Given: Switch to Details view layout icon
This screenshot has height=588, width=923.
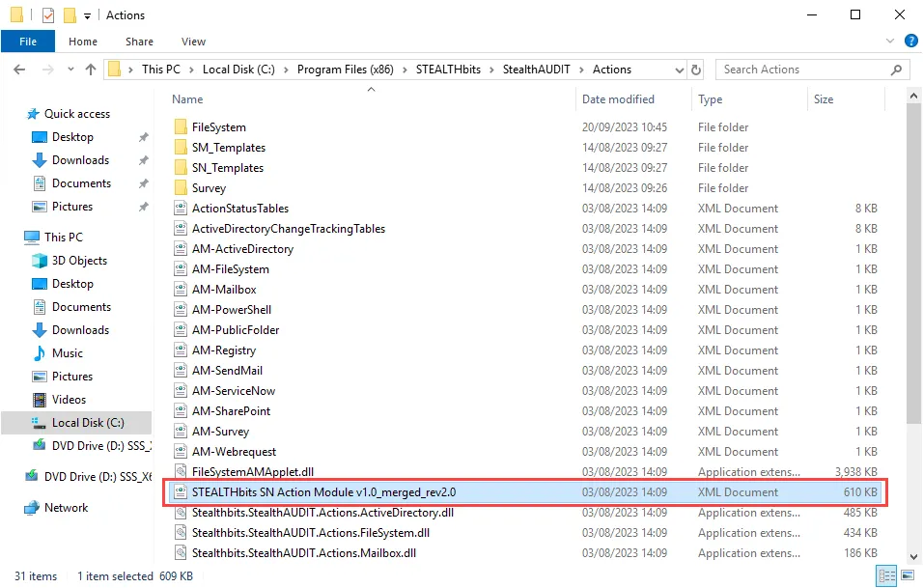Looking at the screenshot, I should click(x=886, y=575).
